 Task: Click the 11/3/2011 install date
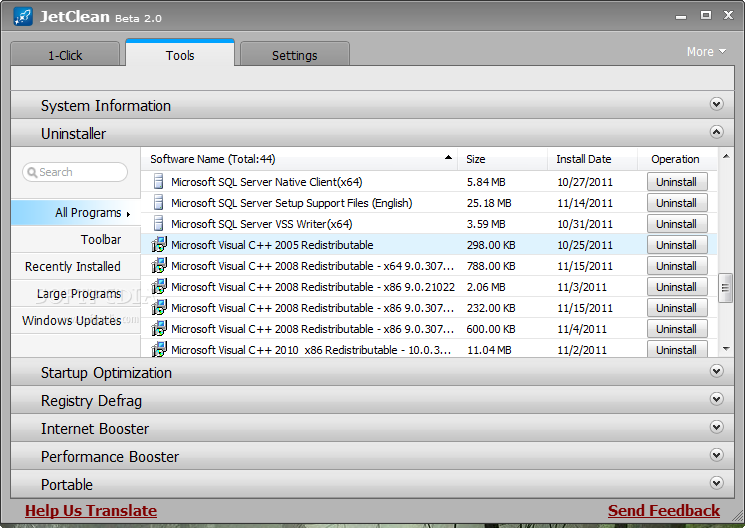582,287
